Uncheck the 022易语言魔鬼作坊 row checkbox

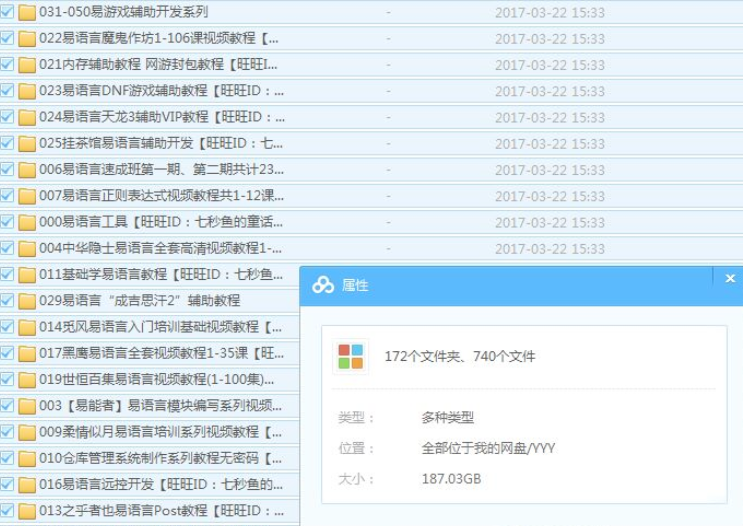7,38
